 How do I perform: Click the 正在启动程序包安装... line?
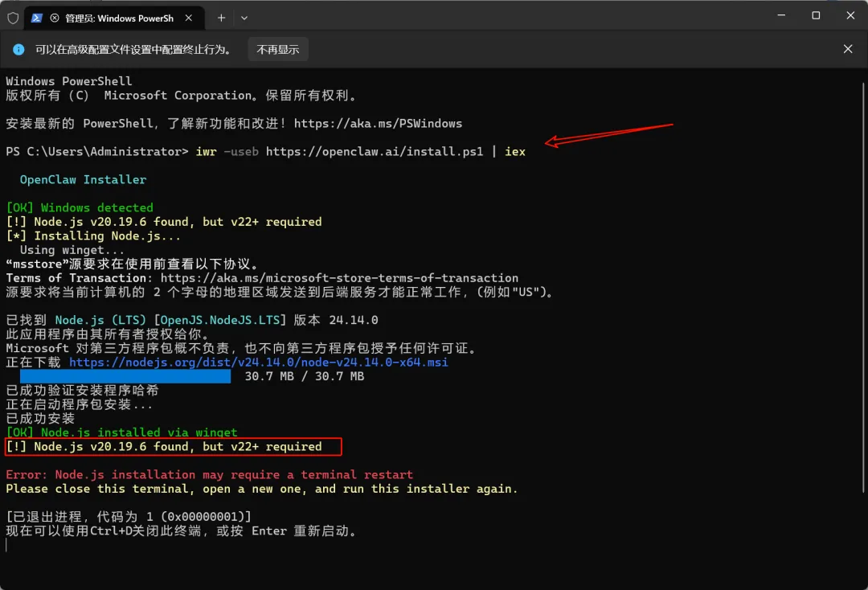79,404
